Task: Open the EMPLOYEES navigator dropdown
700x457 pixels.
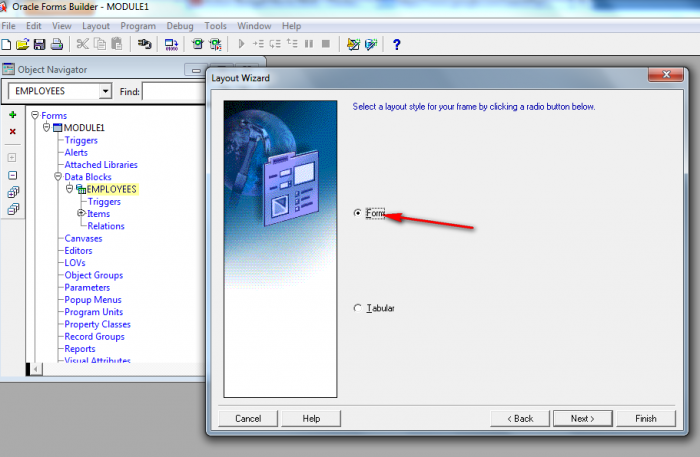Action: [x=105, y=91]
